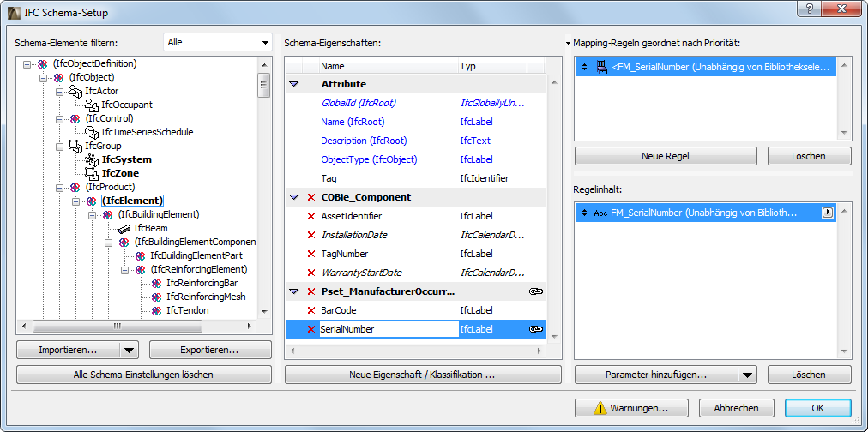This screenshot has height=432, width=868.
Task: Collapse the (IfcObject) tree node
Action: [43, 78]
